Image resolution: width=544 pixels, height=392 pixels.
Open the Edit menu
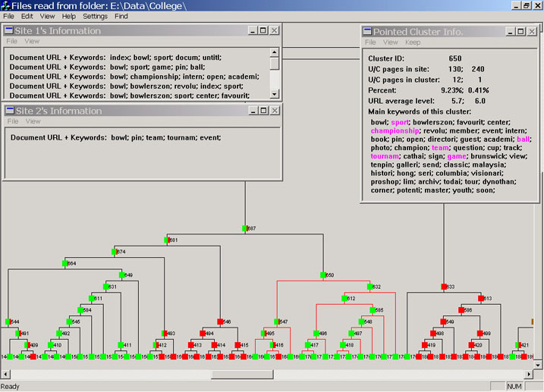point(27,16)
